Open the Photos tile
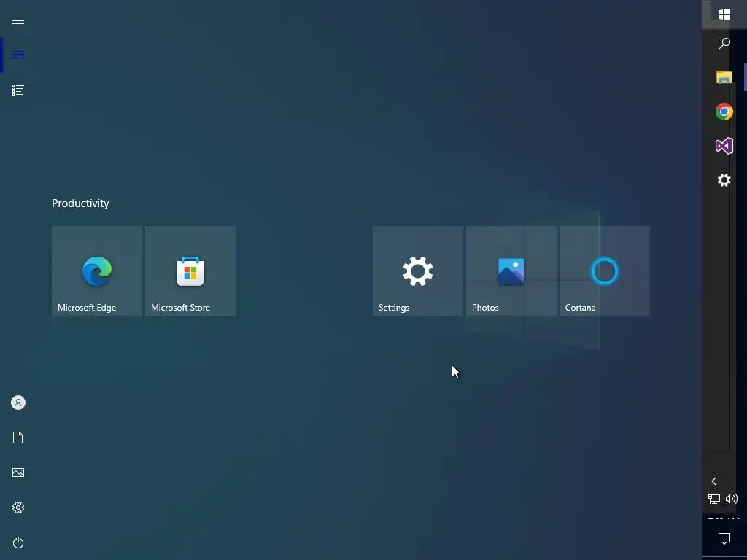747x560 pixels. [511, 271]
